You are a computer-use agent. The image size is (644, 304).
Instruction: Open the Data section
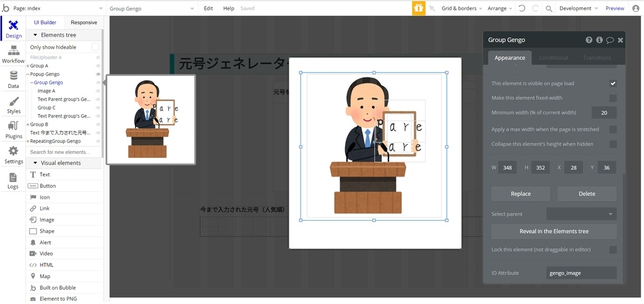(x=13, y=80)
